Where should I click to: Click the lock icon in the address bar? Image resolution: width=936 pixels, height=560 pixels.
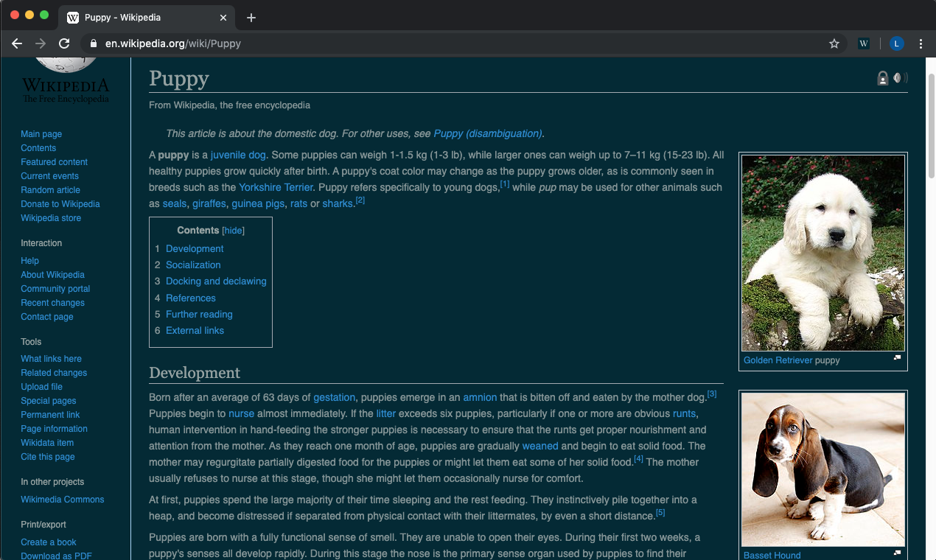click(93, 43)
